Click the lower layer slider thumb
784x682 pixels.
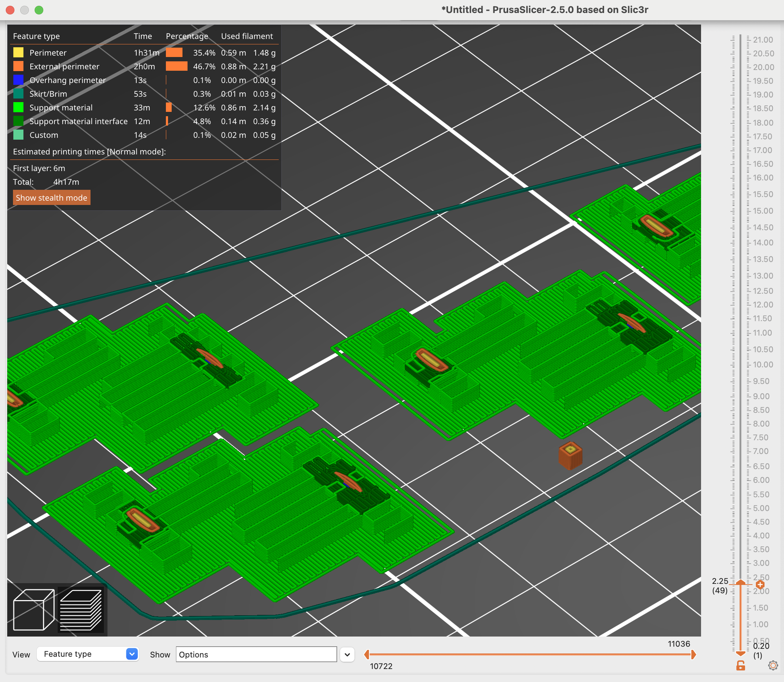click(740, 653)
